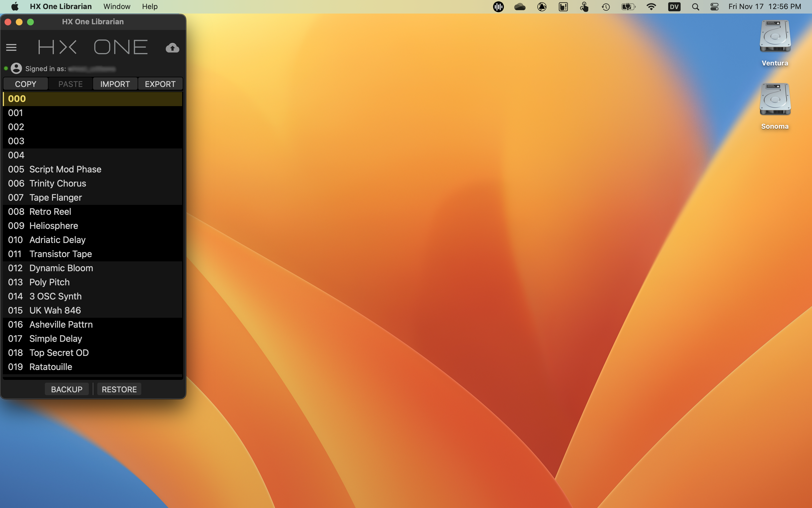Select empty preset slot 003
The width and height of the screenshot is (812, 508).
pos(92,141)
